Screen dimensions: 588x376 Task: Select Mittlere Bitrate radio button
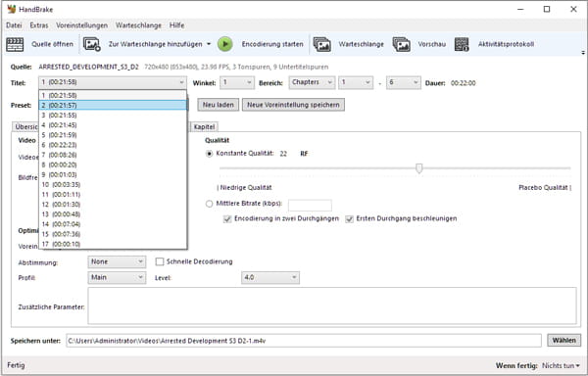[x=210, y=204]
